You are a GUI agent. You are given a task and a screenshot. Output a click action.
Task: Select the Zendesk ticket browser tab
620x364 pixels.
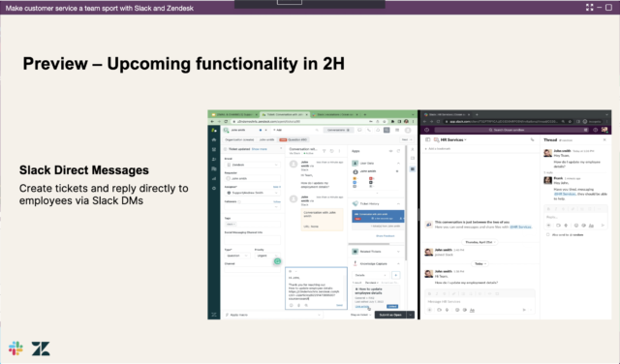click(285, 114)
